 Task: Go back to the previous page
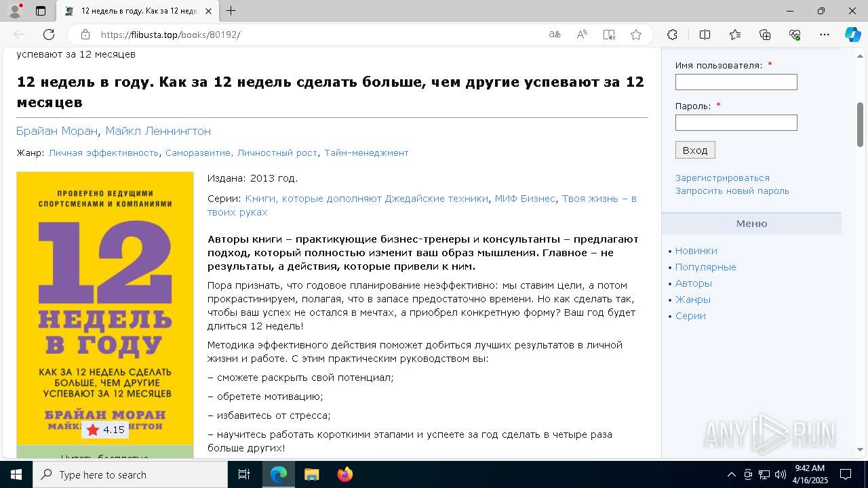tap(19, 35)
